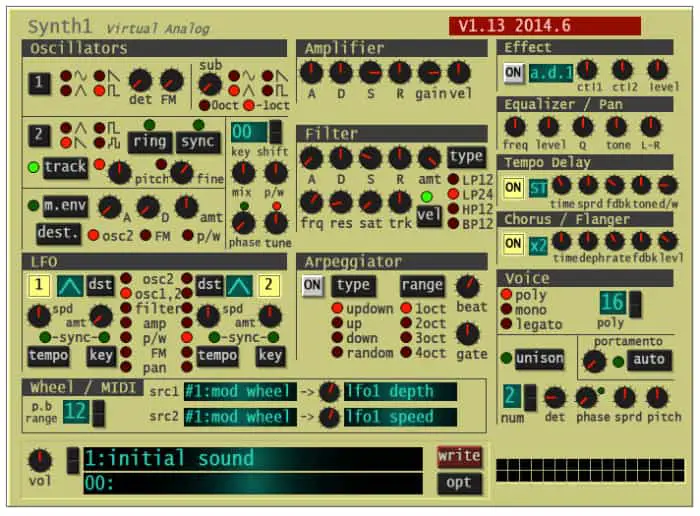Select sub oscillator sawtooth waveform LED

point(267,75)
